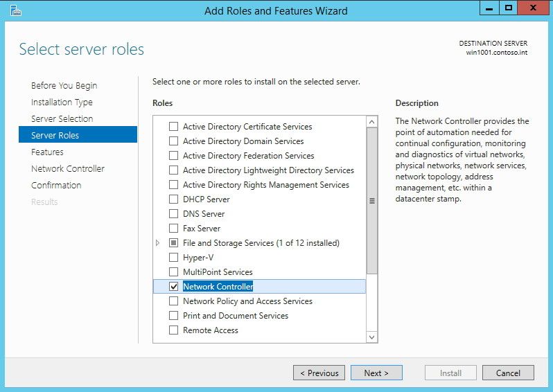553x392 pixels.
Task: Minimize the wizard window
Action: point(489,8)
